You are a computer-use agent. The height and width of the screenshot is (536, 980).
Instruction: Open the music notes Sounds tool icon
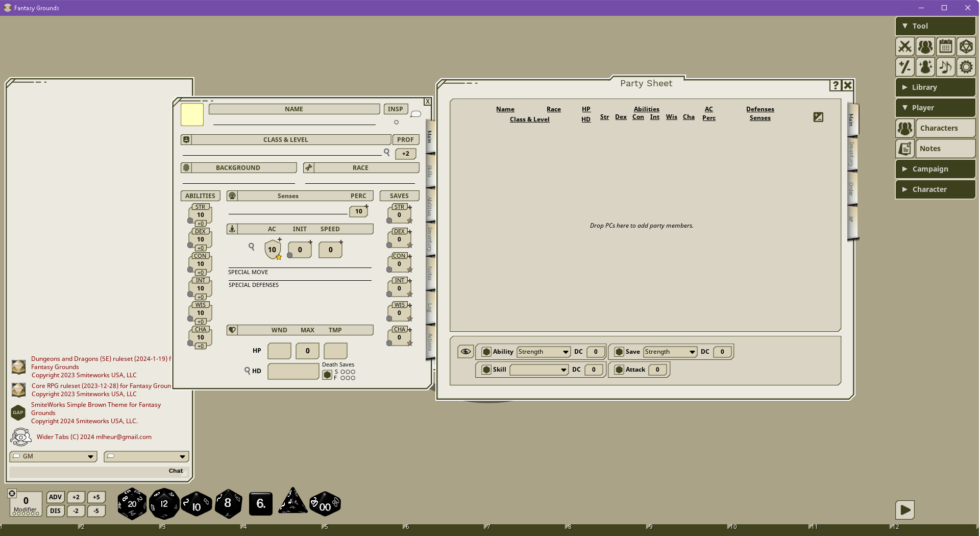tap(946, 67)
